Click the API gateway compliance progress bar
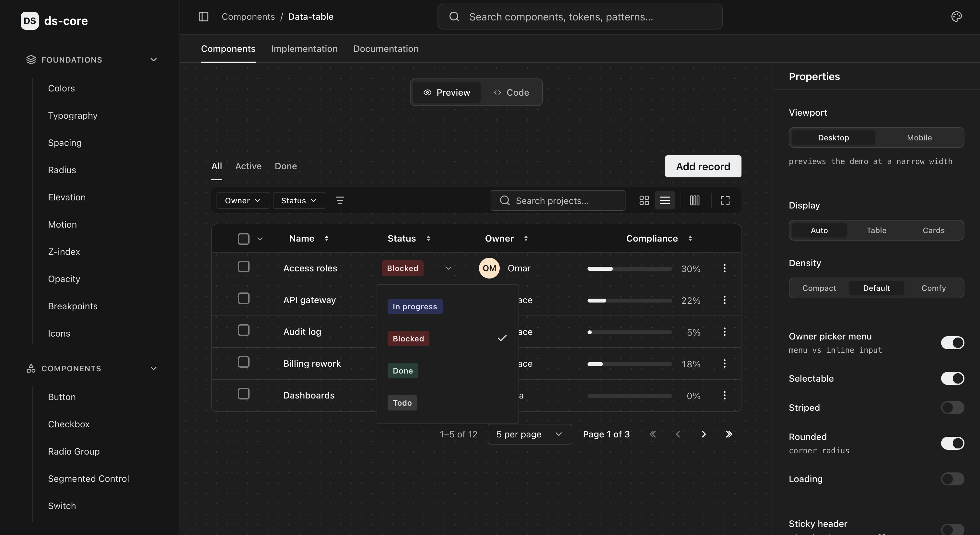 click(629, 301)
